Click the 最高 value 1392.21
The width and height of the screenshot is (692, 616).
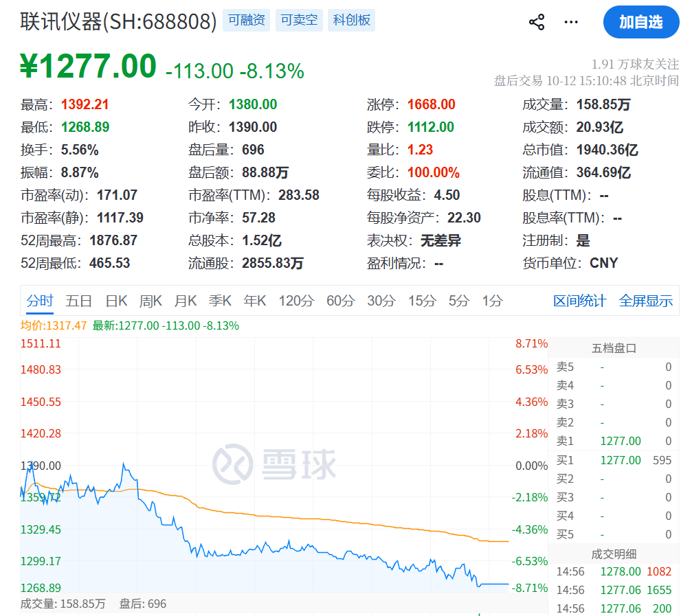click(x=85, y=104)
